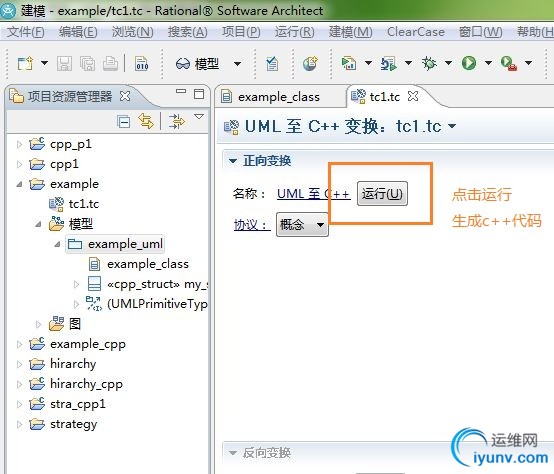
Task: Open dropdown next to transformation chart icon
Action: point(368,63)
